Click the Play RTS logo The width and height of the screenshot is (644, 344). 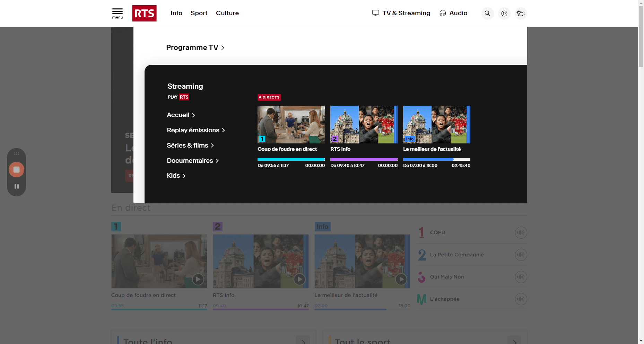point(178,97)
